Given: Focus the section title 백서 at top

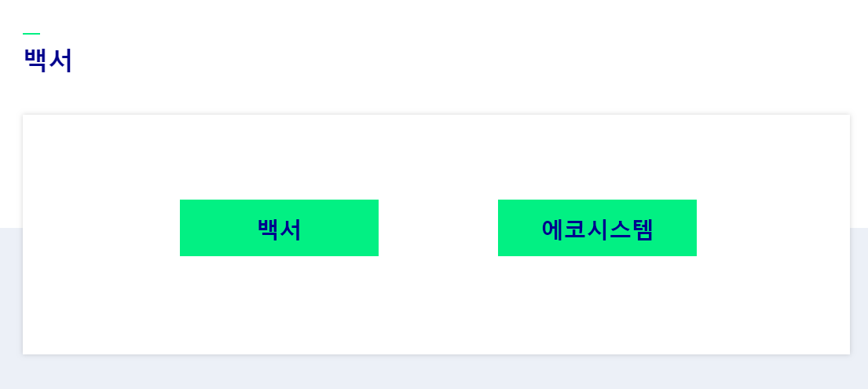Looking at the screenshot, I should (x=48, y=61).
